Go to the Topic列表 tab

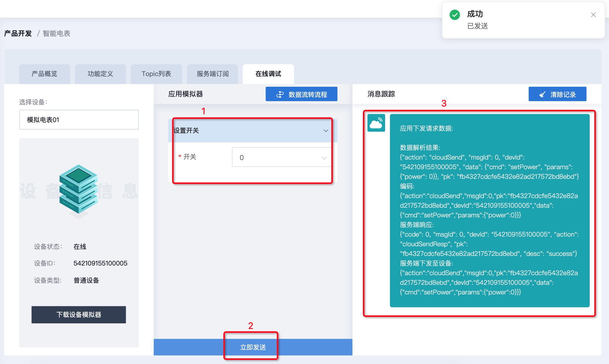click(x=156, y=74)
